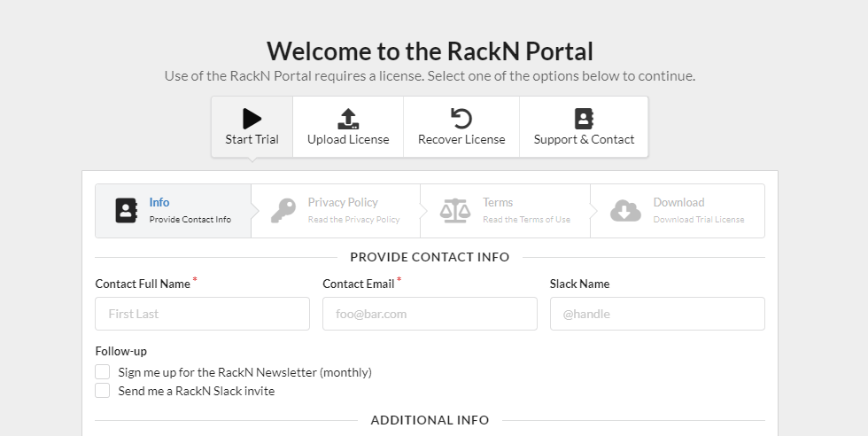868x436 pixels.
Task: Click the Upload License upload icon
Action: pos(348,119)
